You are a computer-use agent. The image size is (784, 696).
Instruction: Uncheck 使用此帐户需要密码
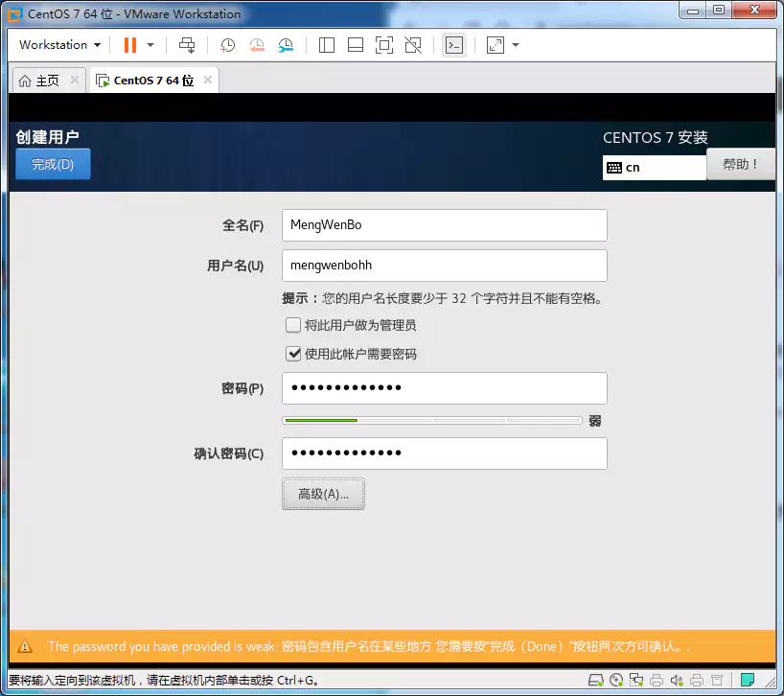pyautogui.click(x=293, y=354)
